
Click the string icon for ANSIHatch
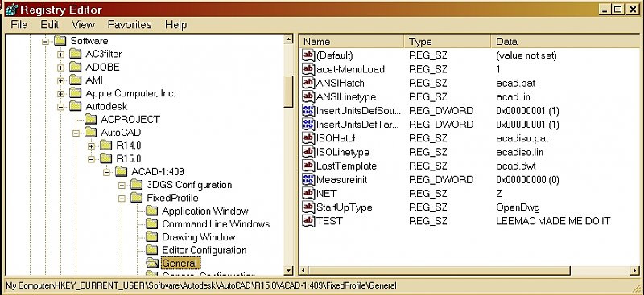[308, 83]
